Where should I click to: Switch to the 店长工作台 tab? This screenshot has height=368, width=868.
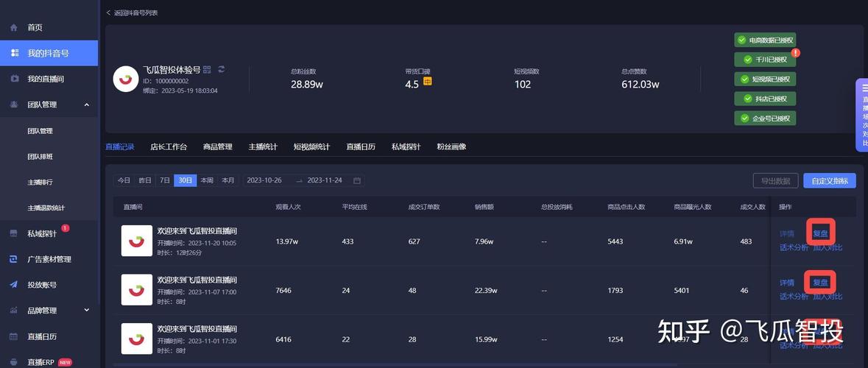pyautogui.click(x=169, y=146)
